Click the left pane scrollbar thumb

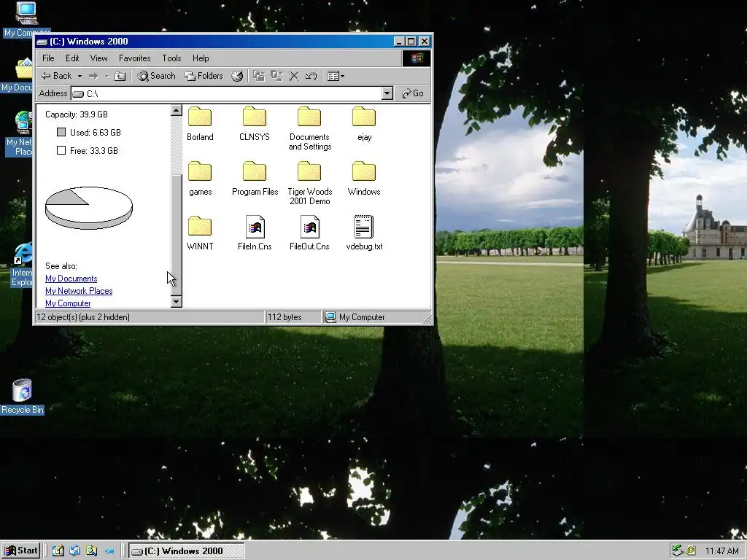click(177, 234)
